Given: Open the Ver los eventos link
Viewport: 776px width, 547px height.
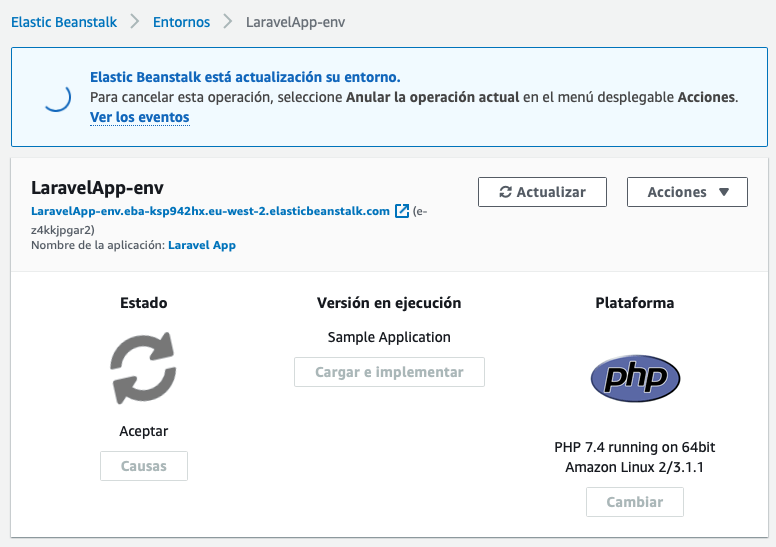Looking at the screenshot, I should point(140,117).
